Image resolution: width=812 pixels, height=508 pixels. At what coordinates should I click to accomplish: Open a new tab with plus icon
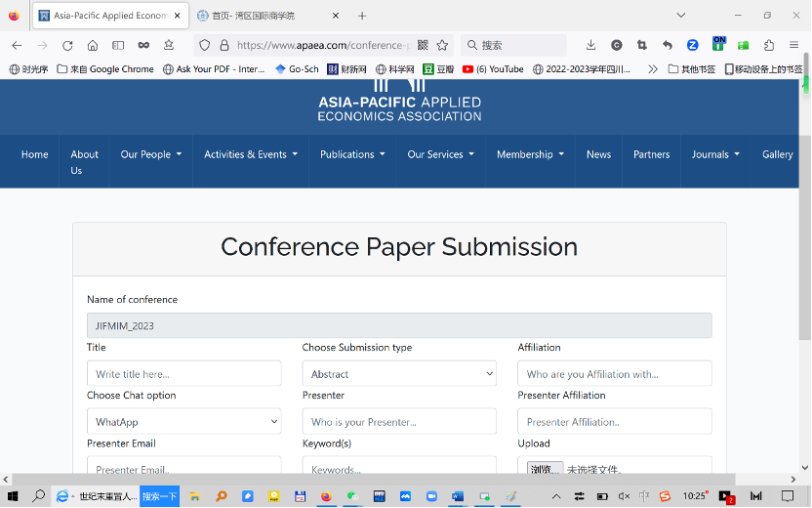(362, 16)
